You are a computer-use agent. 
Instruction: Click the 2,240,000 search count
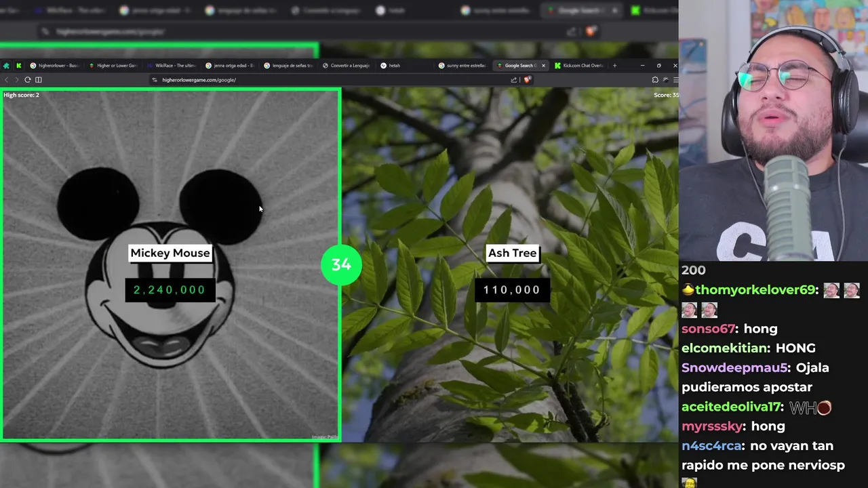click(170, 290)
